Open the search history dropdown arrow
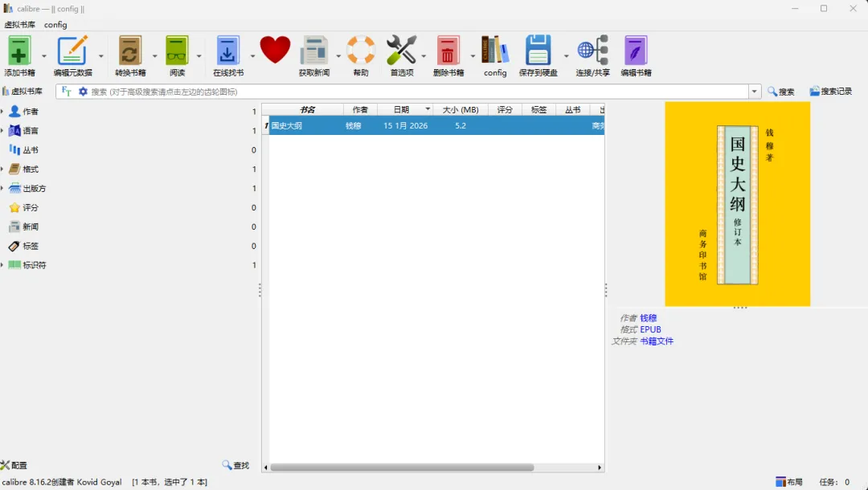Viewport: 868px width, 490px height. [x=755, y=92]
